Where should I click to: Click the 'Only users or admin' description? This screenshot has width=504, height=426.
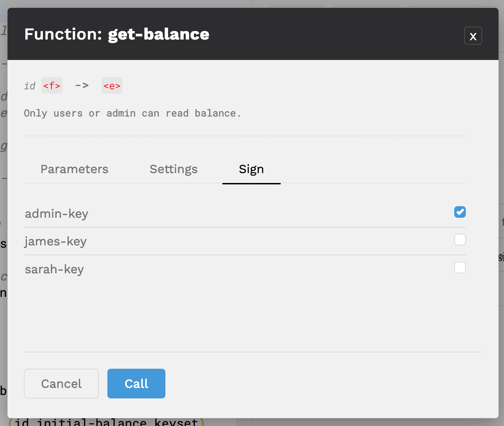tap(133, 113)
